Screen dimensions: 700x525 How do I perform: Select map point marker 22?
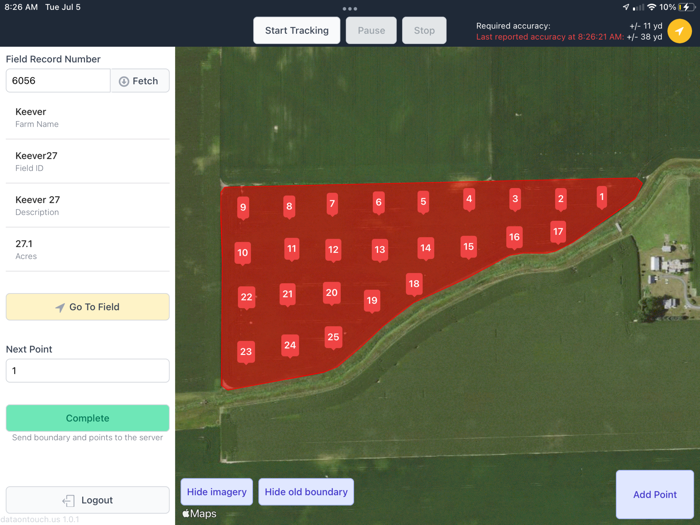pyautogui.click(x=246, y=298)
